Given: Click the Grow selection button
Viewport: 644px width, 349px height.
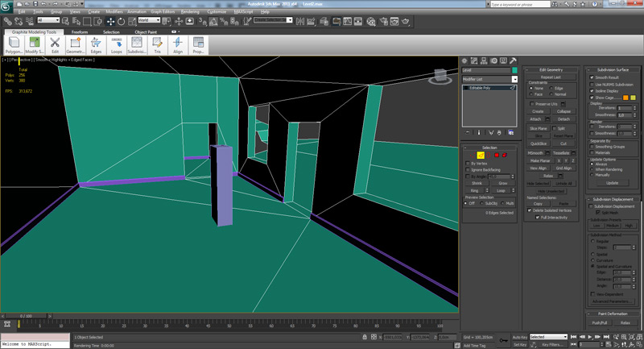Looking at the screenshot, I should tap(502, 183).
